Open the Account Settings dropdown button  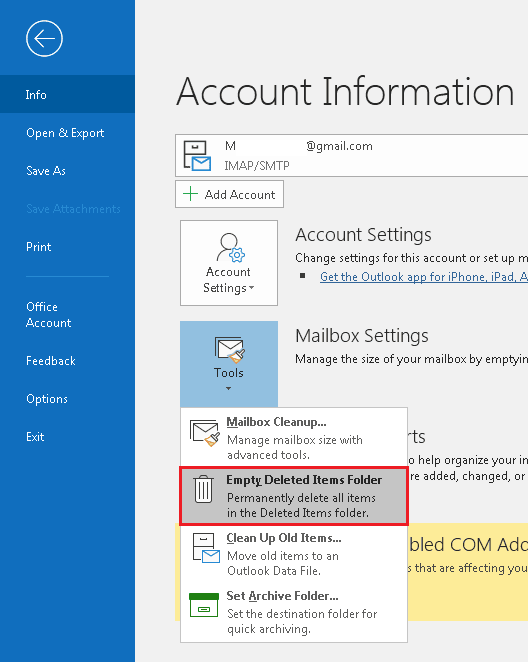tap(229, 263)
